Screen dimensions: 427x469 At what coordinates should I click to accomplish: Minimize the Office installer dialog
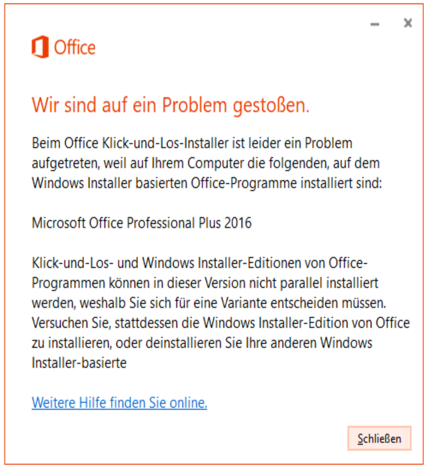click(x=375, y=24)
